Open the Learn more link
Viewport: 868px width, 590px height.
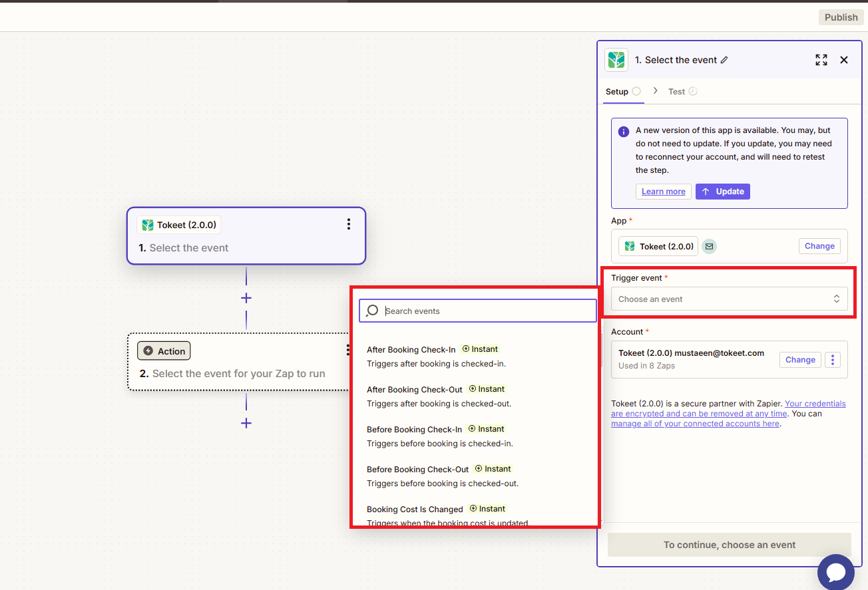[x=663, y=192]
